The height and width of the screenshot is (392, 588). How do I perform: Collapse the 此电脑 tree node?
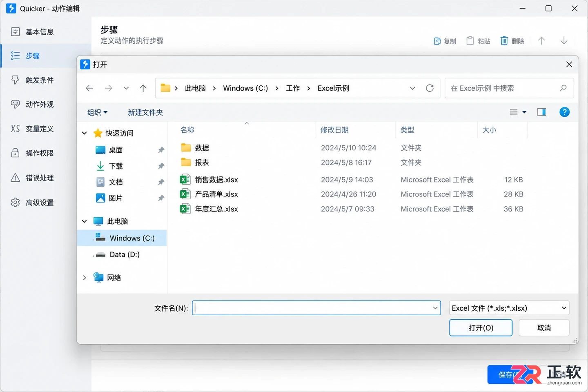click(x=85, y=221)
